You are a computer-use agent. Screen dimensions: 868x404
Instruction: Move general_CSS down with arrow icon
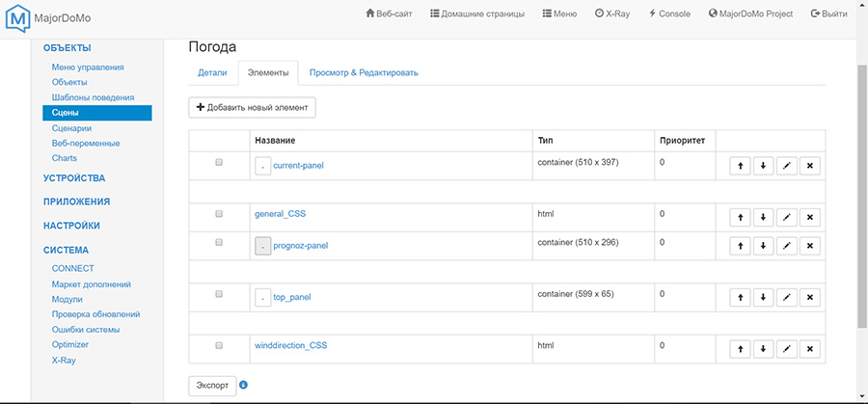[x=763, y=218]
